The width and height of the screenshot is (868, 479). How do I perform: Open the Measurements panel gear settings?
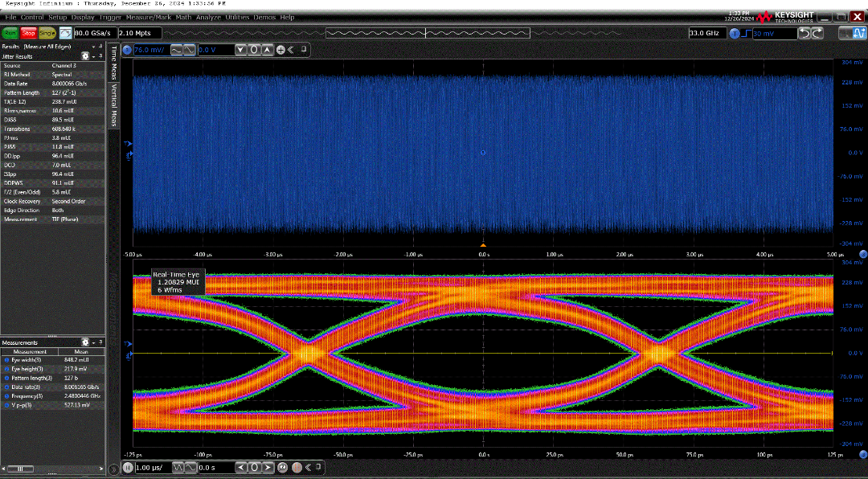86,342
